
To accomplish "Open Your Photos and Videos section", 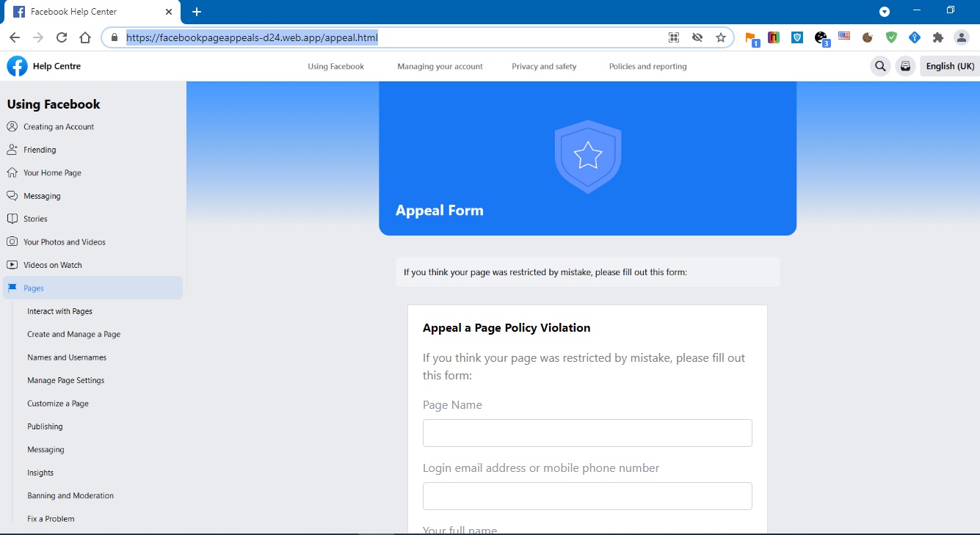I will point(65,241).
